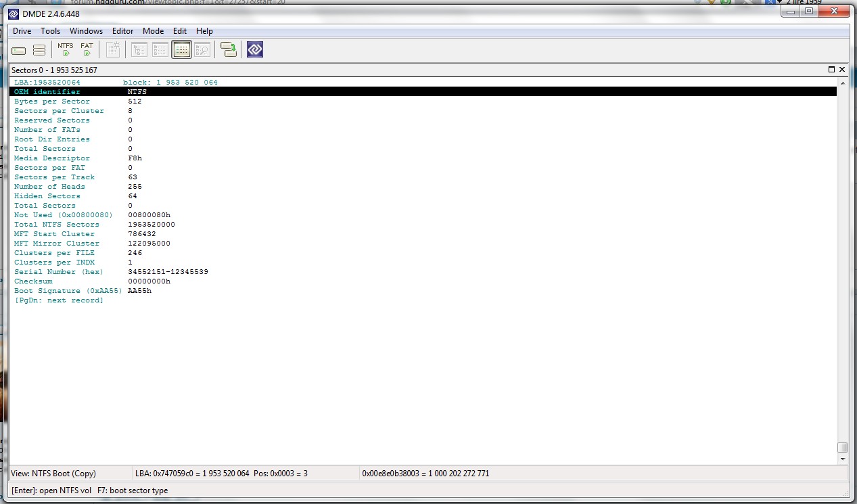Click the block: 1 953 520 064 text
The width and height of the screenshot is (857, 504).
pyautogui.click(x=170, y=83)
